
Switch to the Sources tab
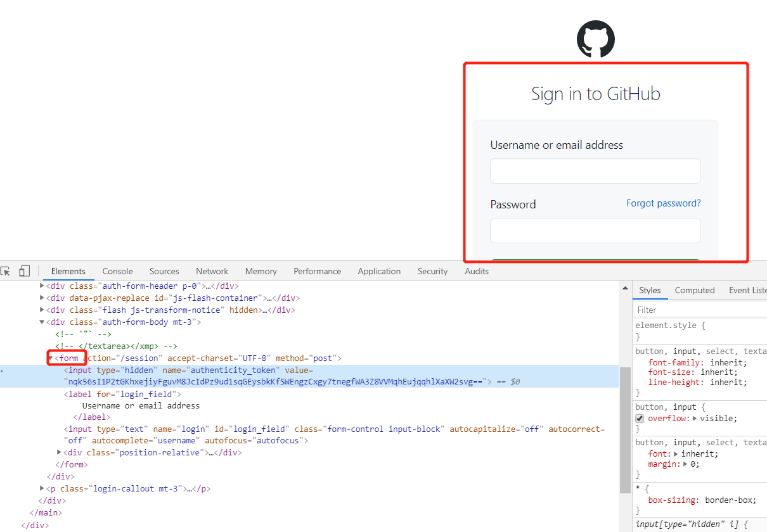point(164,271)
